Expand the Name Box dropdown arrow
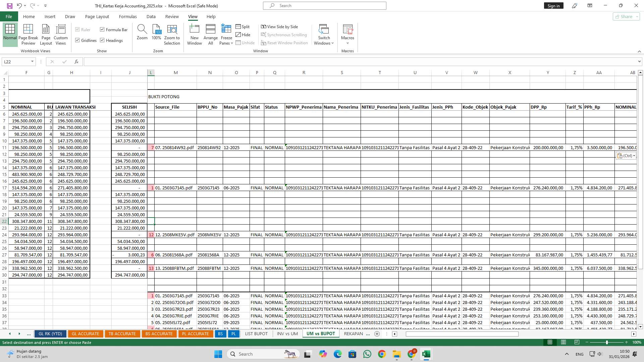The image size is (644, 362). (32, 62)
